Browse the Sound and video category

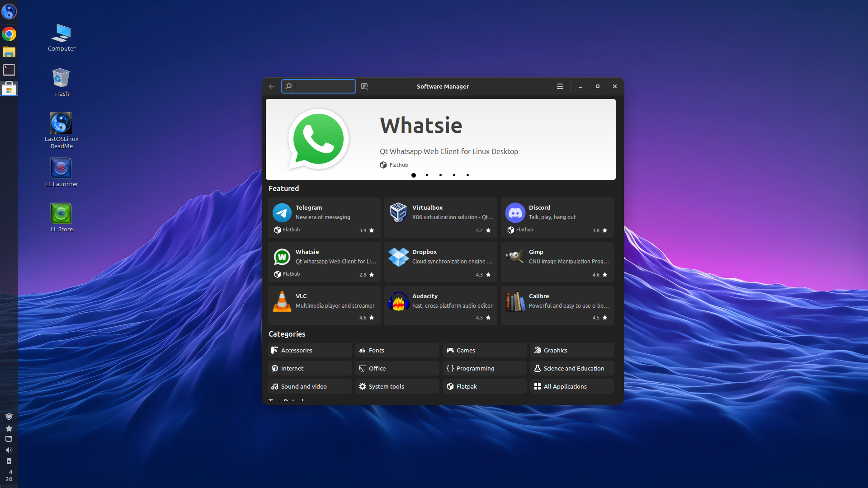pyautogui.click(x=309, y=386)
